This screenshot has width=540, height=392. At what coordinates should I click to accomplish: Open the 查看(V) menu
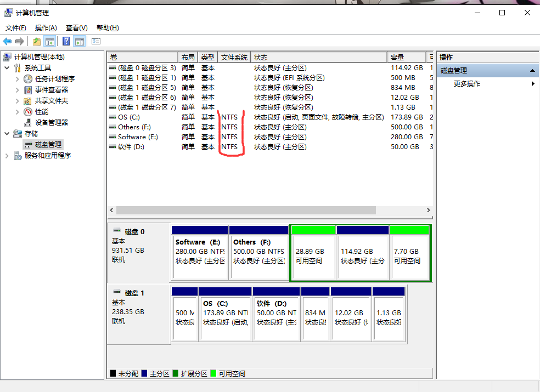coord(76,28)
